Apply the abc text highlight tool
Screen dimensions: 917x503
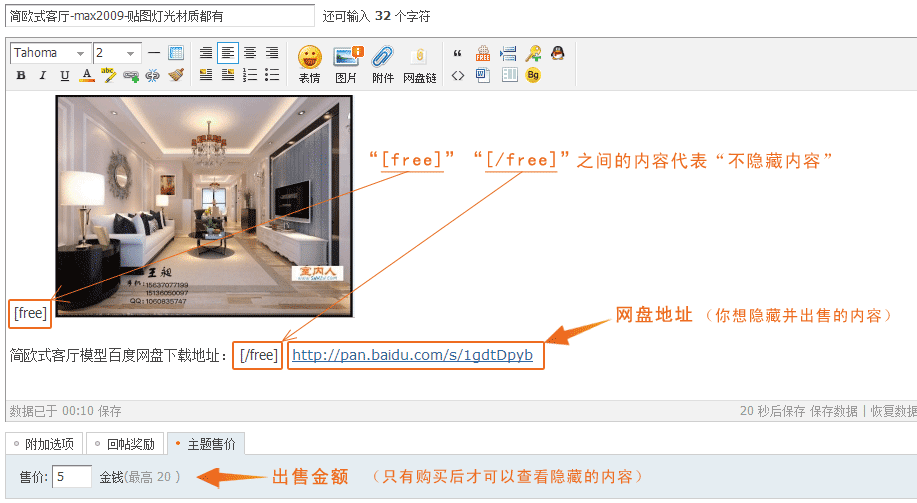point(108,75)
